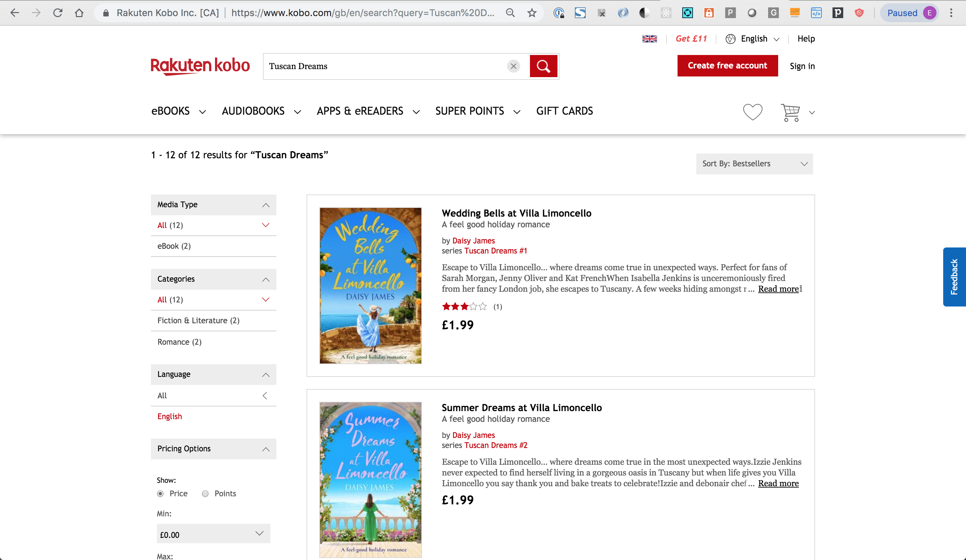The image size is (966, 560).
Task: Open the Sort By: Bestsellers dropdown
Action: click(x=754, y=164)
